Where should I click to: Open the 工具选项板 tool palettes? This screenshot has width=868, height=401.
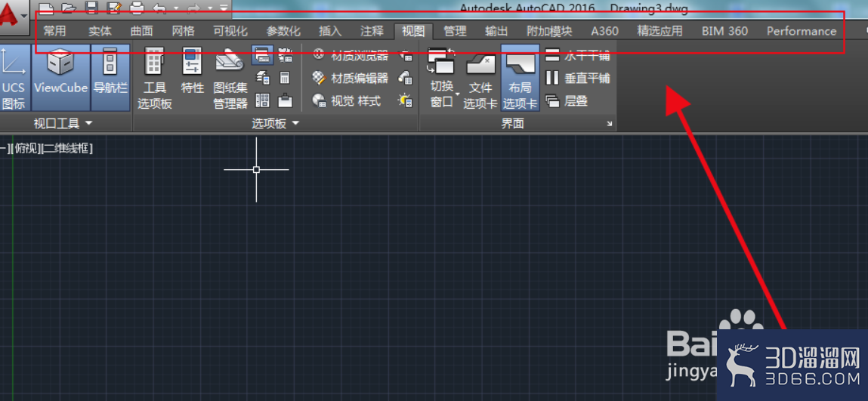[154, 78]
